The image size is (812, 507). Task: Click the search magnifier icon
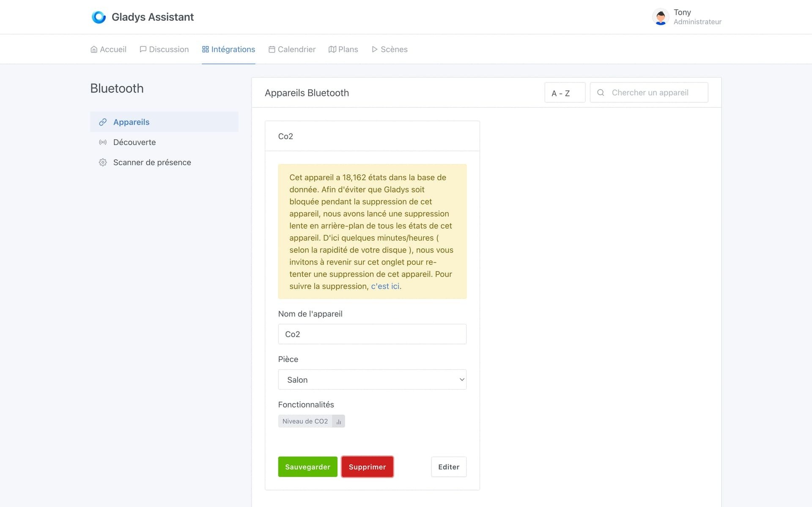600,93
